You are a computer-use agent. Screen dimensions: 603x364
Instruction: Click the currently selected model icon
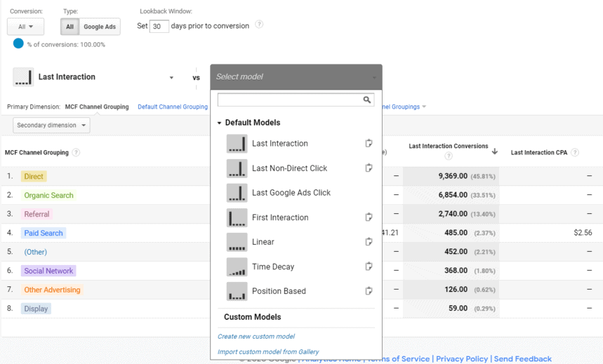click(x=23, y=77)
